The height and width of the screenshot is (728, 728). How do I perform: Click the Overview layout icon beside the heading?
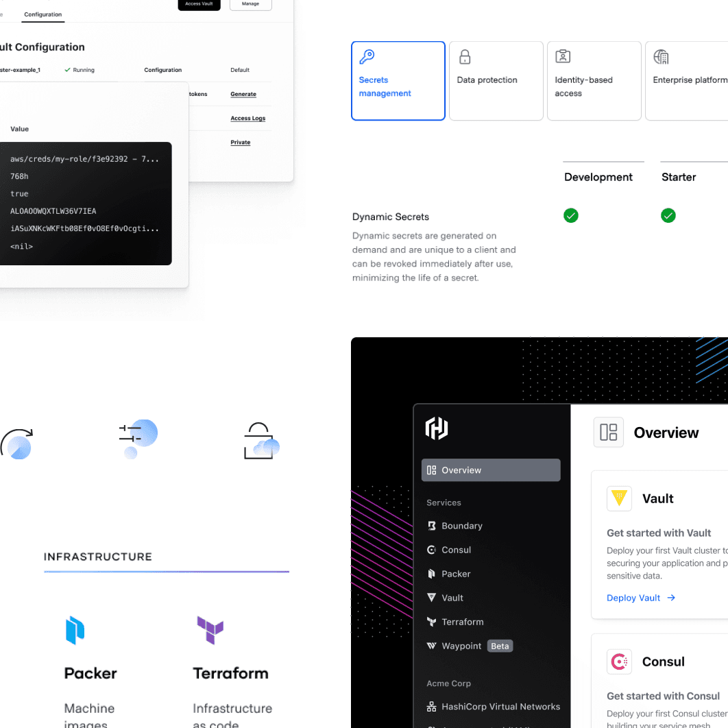tap(608, 432)
